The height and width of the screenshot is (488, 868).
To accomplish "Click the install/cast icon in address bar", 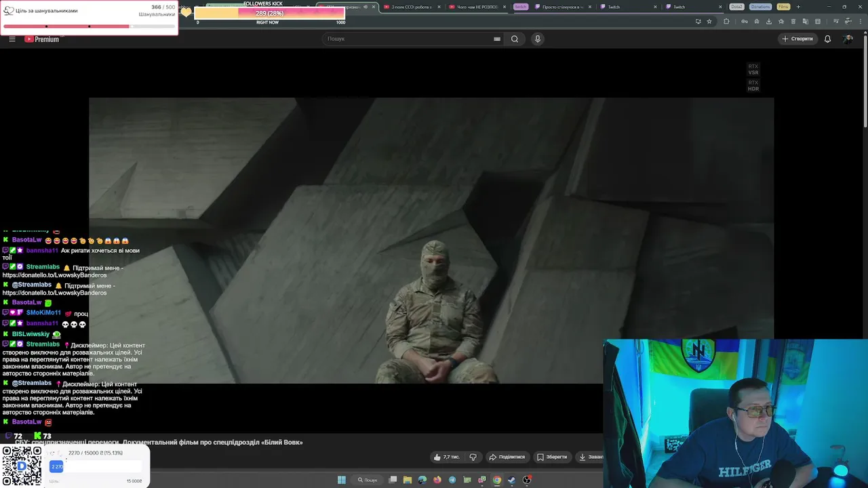I will point(698,21).
